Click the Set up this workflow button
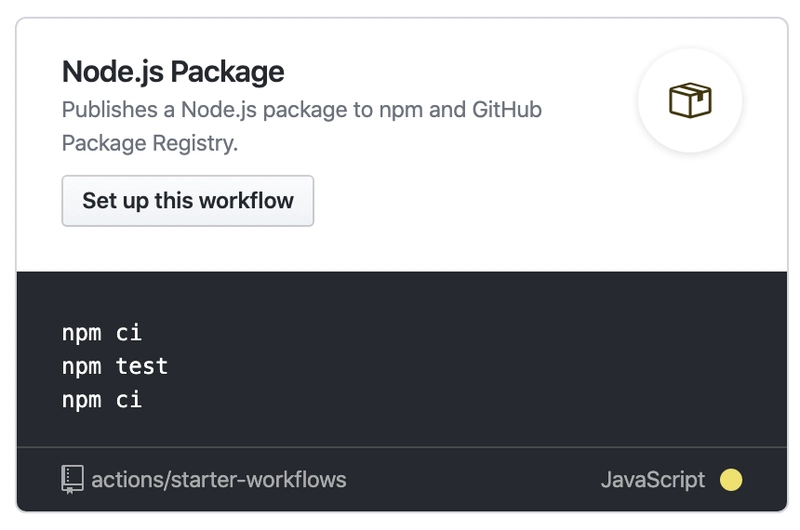Viewport: 800px width, 530px height. point(188,201)
